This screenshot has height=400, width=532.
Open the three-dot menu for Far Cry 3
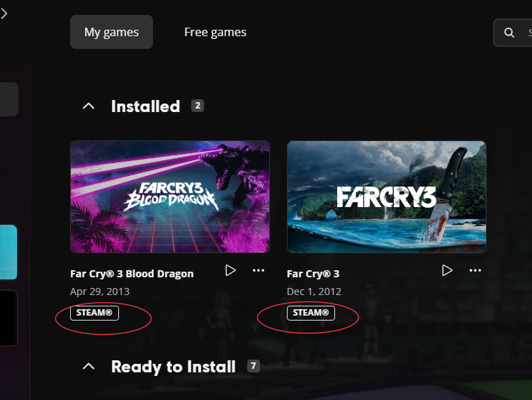475,270
